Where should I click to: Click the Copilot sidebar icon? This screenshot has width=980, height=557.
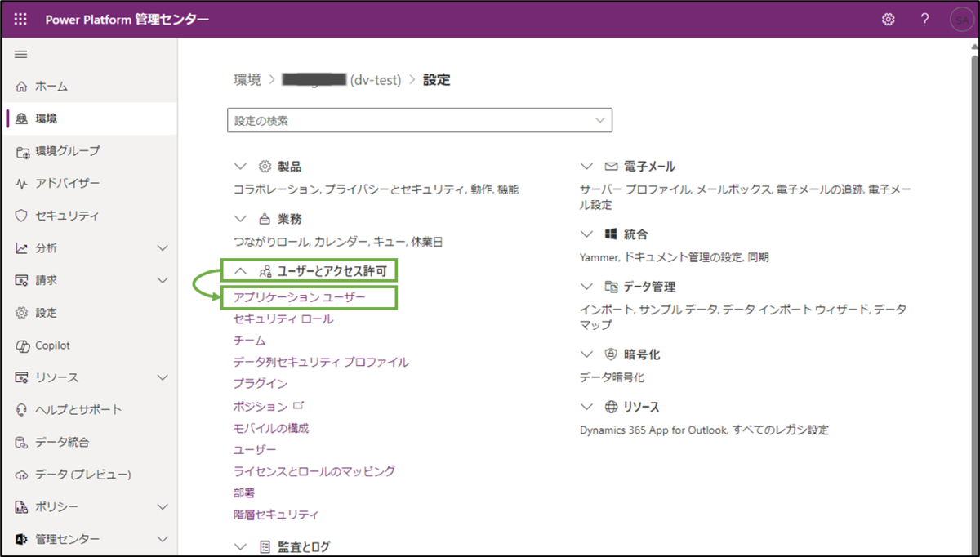tap(22, 345)
